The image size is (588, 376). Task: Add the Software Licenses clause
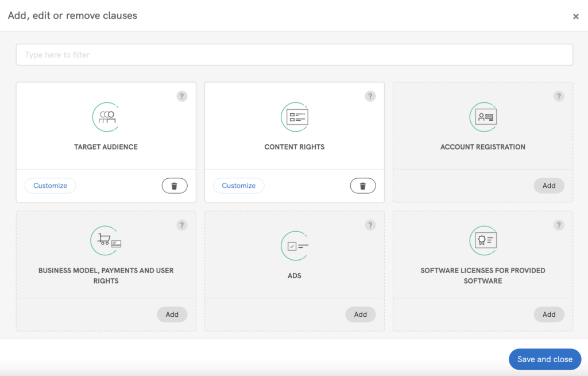click(x=549, y=314)
